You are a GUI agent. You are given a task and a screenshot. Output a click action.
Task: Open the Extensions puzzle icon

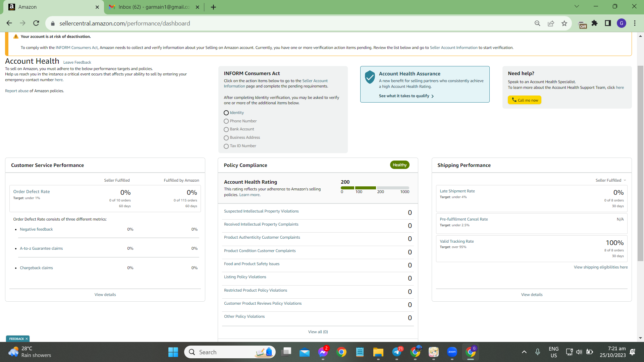pyautogui.click(x=595, y=23)
